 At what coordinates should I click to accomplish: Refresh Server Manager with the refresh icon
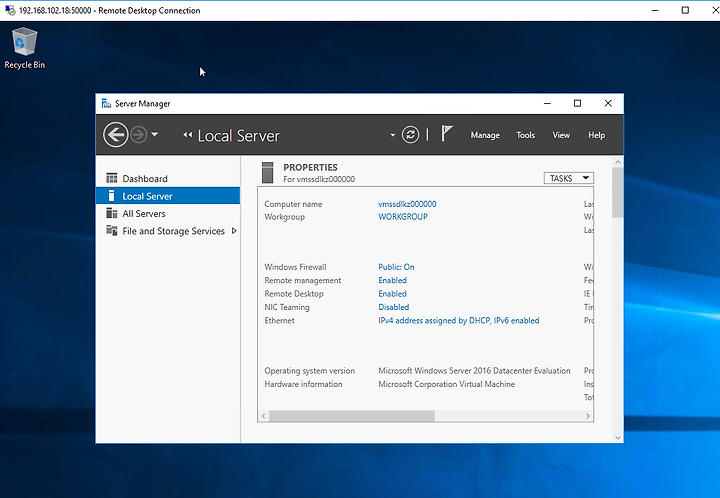410,135
